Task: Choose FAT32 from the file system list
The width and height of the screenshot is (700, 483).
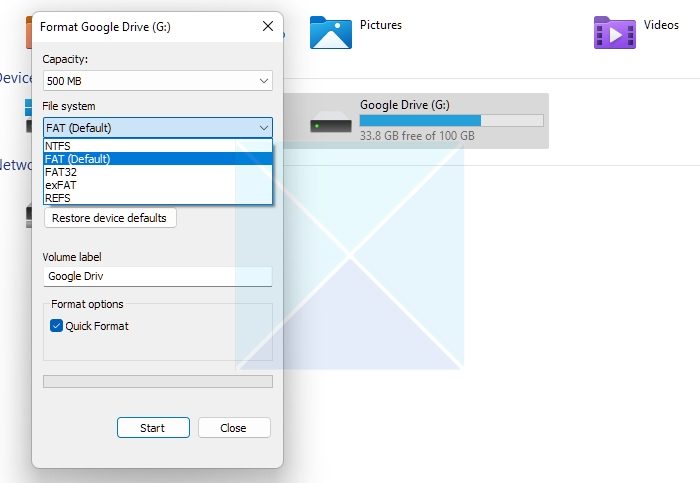Action: pos(158,172)
